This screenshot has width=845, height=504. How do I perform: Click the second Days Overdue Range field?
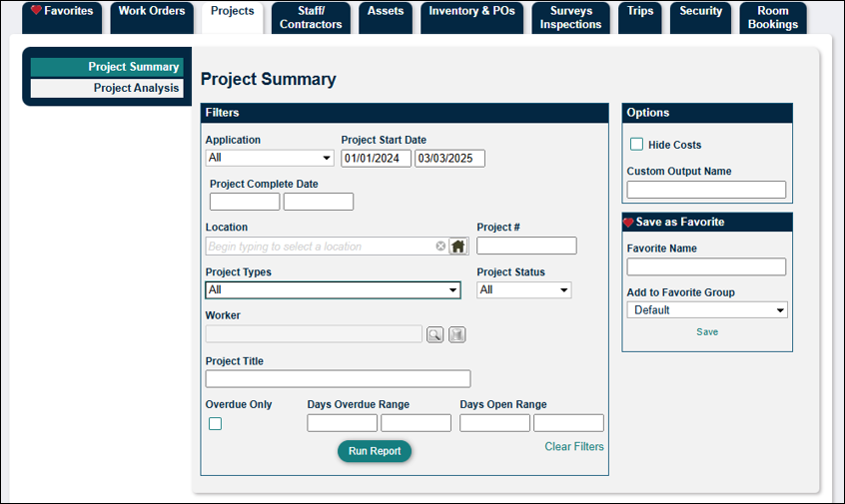[417, 423]
